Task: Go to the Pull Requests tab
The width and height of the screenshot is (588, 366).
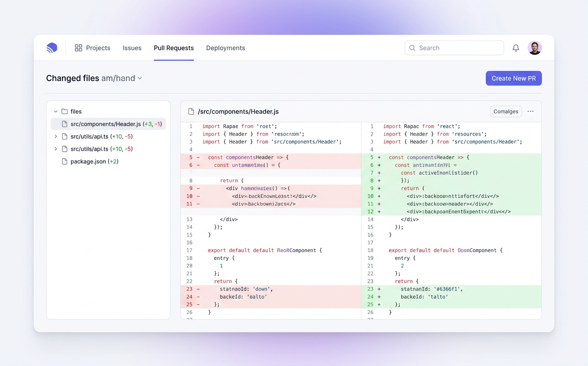Action: [x=173, y=48]
